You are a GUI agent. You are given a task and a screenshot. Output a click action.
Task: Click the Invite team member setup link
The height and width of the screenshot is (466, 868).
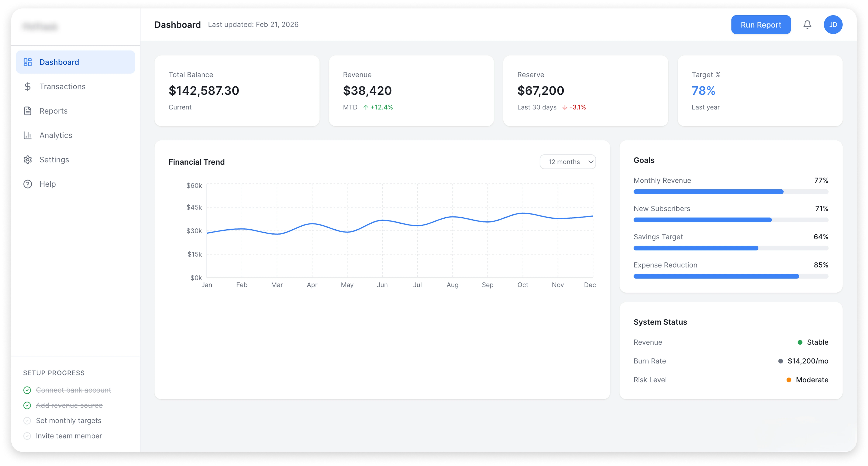point(69,436)
